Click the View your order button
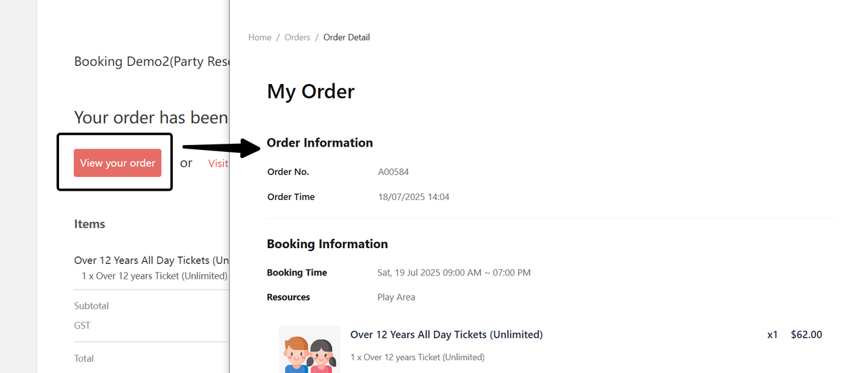 [117, 163]
